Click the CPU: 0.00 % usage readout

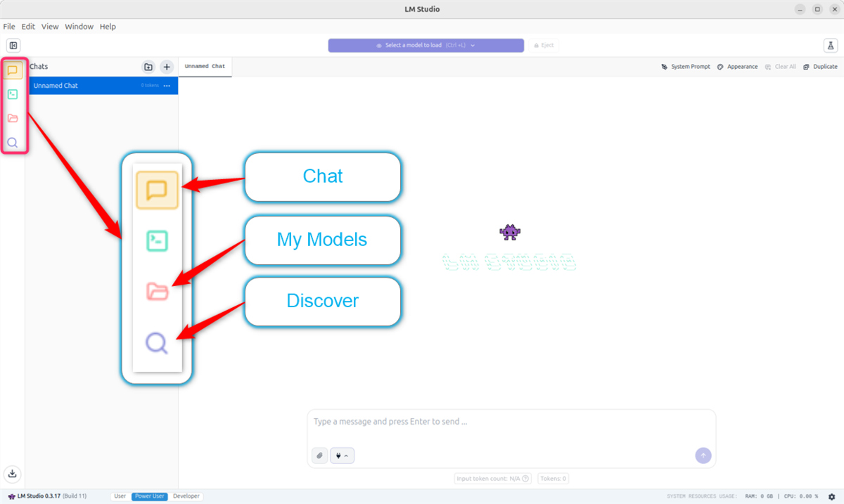click(x=800, y=496)
